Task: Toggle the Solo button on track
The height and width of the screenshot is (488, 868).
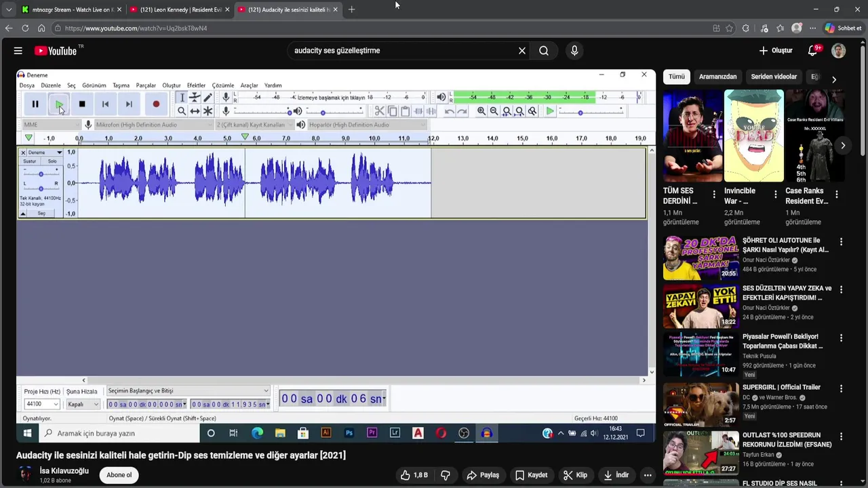Action: click(x=52, y=161)
